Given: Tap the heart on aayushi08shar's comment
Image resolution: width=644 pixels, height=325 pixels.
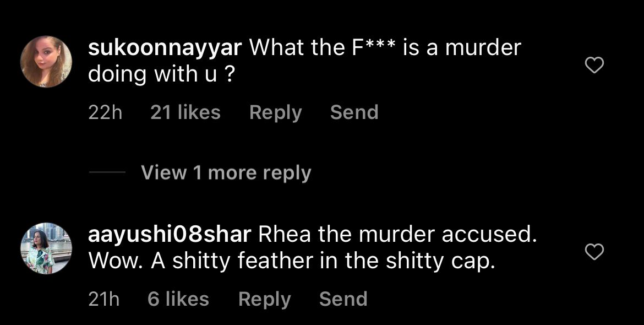Looking at the screenshot, I should click(x=593, y=252).
